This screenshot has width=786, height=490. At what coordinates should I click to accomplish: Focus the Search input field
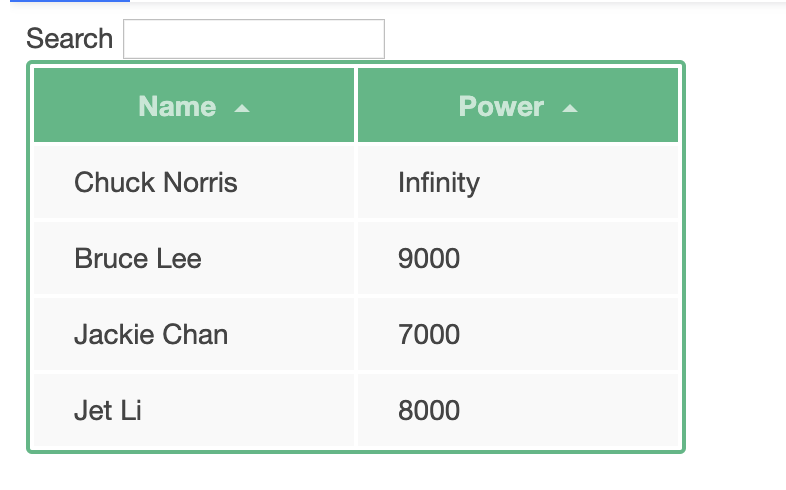(x=253, y=39)
